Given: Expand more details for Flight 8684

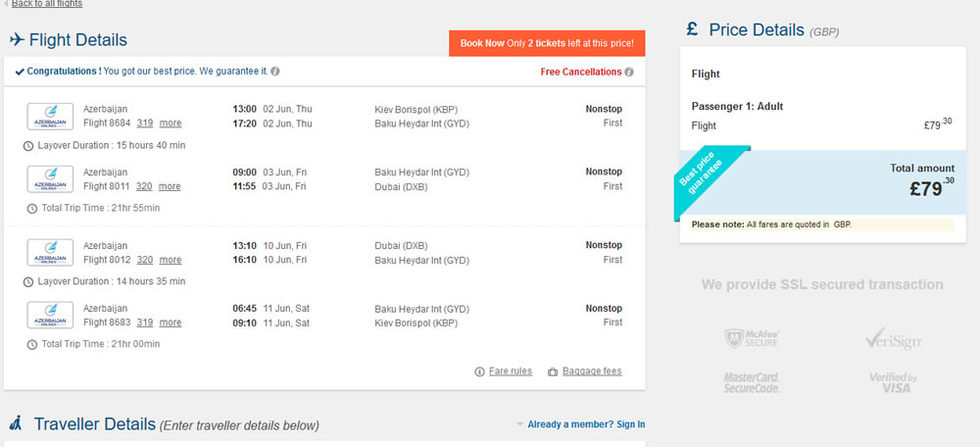Looking at the screenshot, I should [x=171, y=124].
